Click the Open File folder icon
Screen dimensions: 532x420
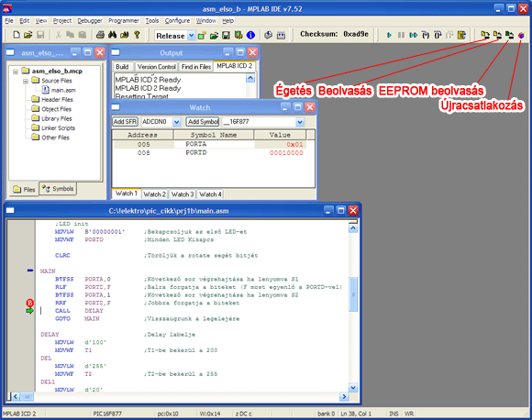28,35
